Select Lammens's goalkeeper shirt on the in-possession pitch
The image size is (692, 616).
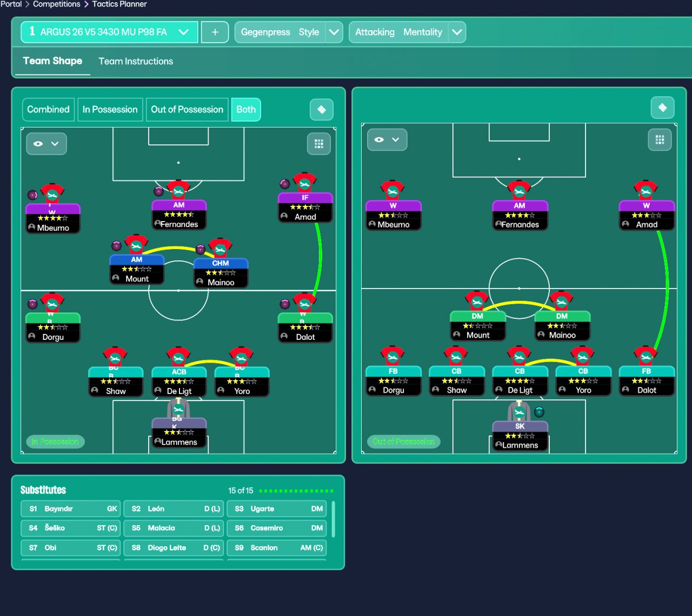[178, 409]
